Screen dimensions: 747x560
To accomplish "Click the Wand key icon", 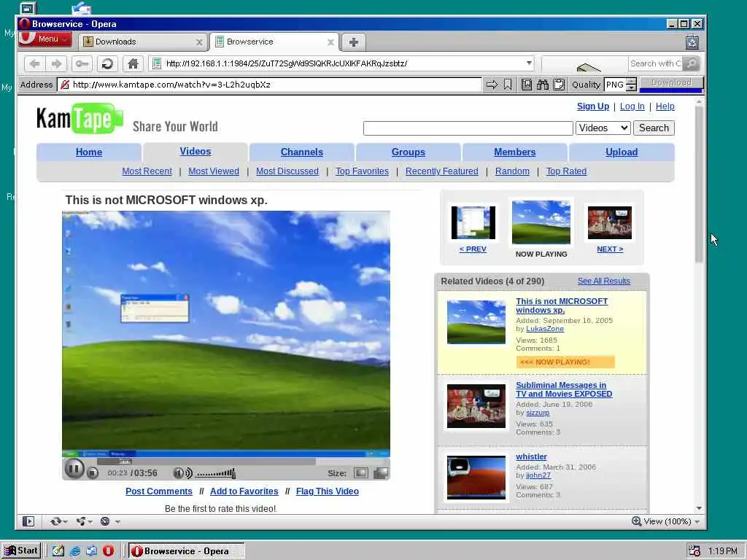I will 82,63.
